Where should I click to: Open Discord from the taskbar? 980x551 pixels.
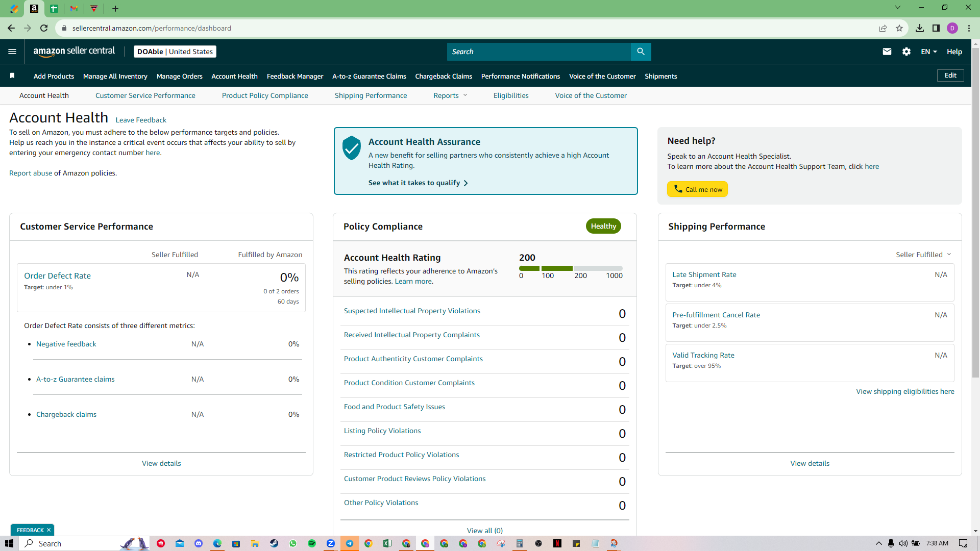click(199, 543)
